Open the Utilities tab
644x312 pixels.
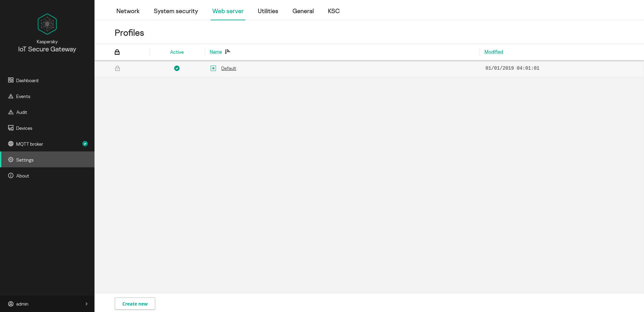coord(268,11)
